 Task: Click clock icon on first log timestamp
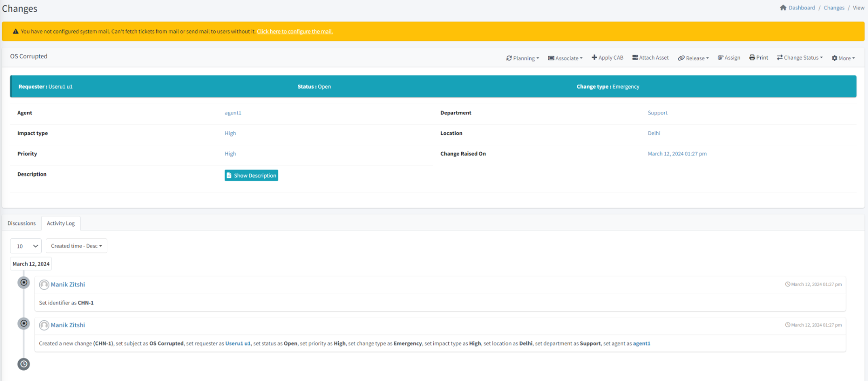click(x=787, y=284)
